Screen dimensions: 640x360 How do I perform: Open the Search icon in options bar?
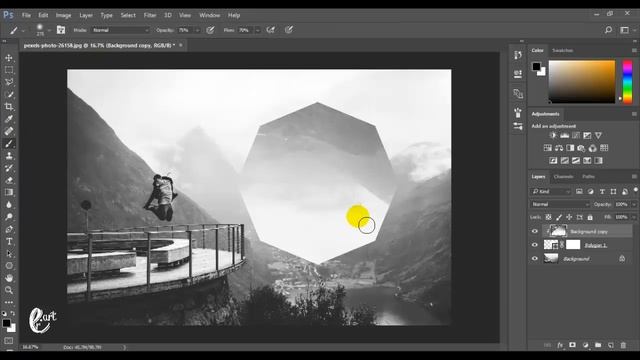coord(608,30)
